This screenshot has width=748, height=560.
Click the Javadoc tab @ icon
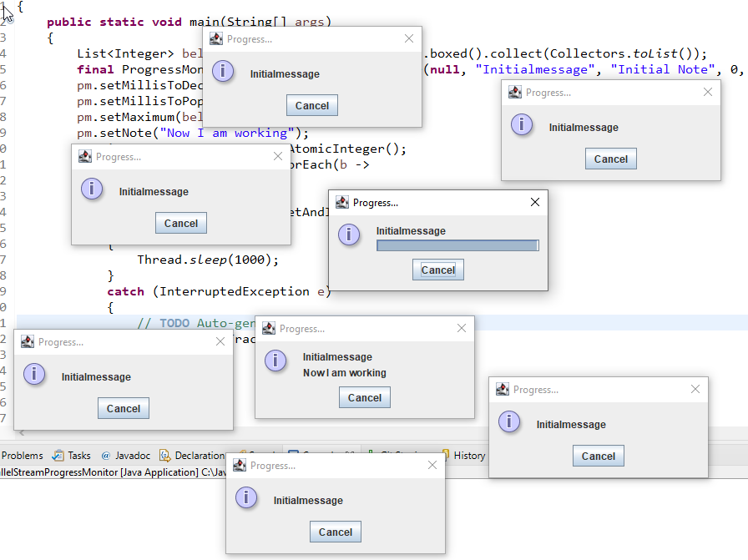105,456
